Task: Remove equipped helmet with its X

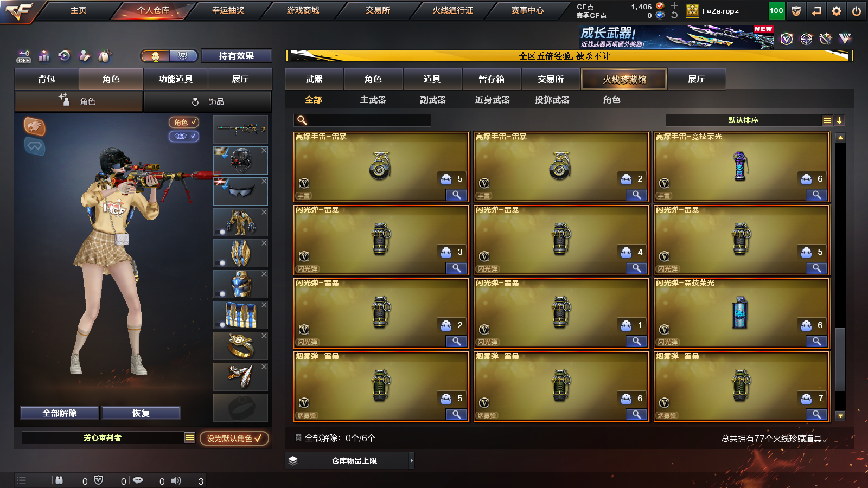Action: pos(264,150)
